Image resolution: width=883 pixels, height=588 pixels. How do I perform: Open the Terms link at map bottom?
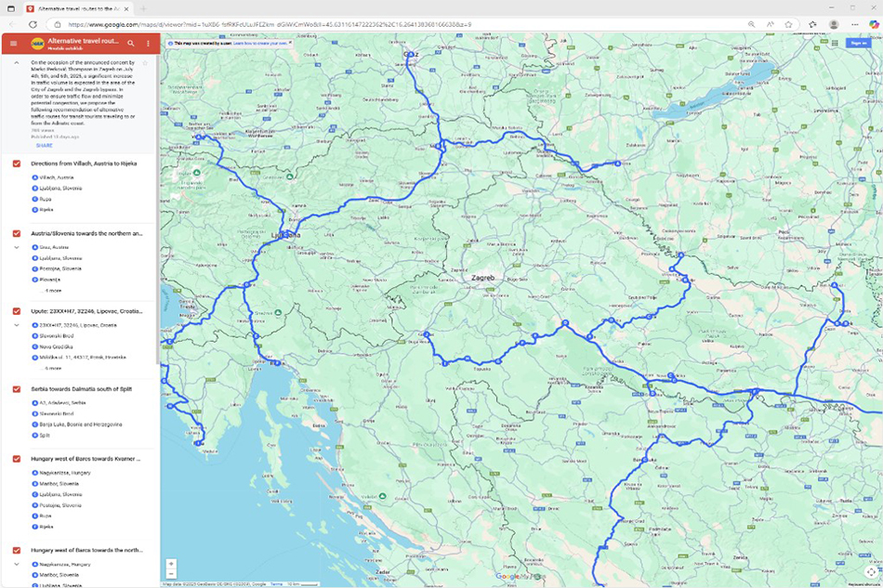[276, 584]
